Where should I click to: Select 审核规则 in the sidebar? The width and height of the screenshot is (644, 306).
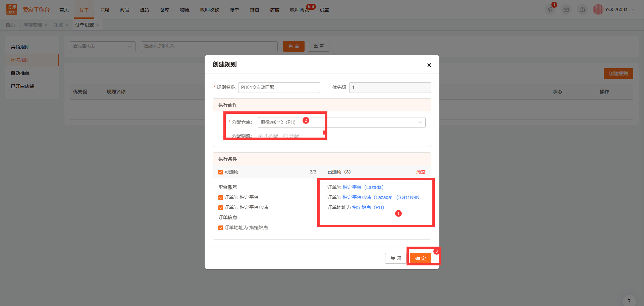[20, 47]
